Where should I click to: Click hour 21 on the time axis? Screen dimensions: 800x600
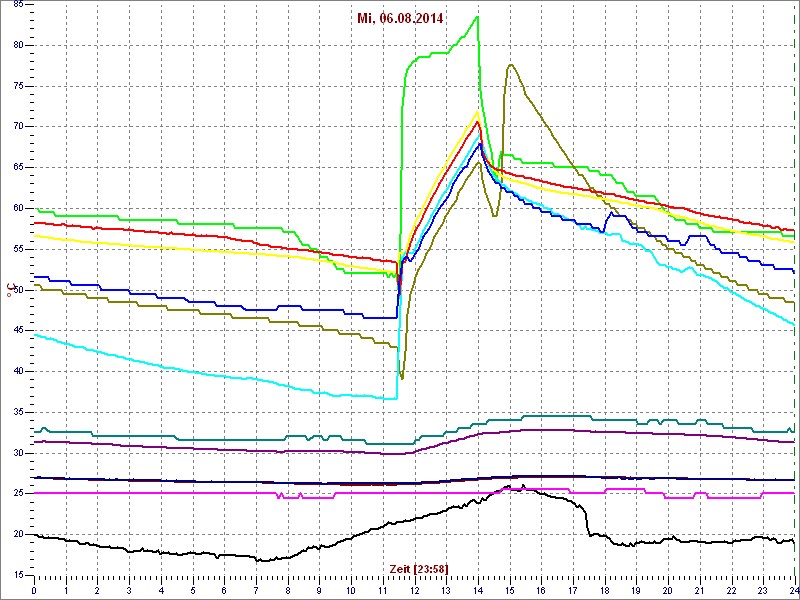pyautogui.click(x=699, y=590)
